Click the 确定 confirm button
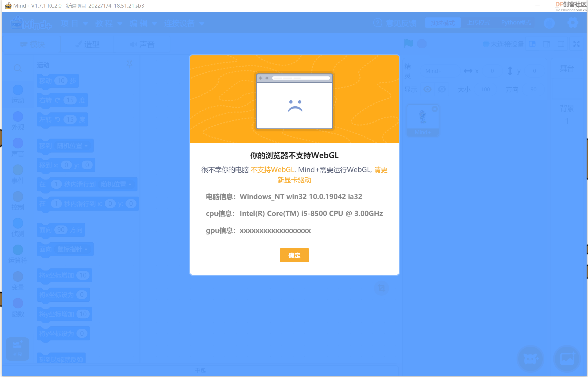This screenshot has height=377, width=588. click(294, 255)
